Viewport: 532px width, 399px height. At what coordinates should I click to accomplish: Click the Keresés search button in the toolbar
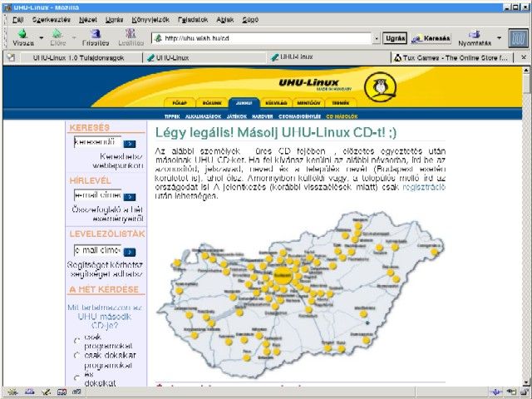[431, 38]
